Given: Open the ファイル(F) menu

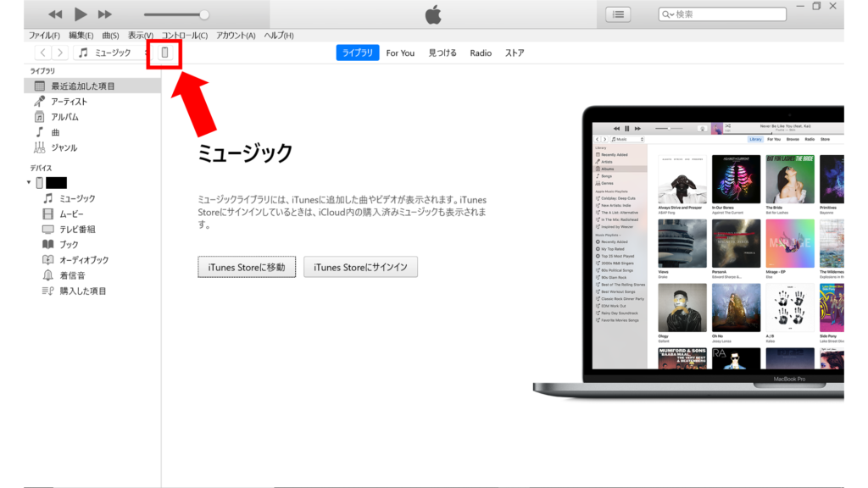Looking at the screenshot, I should [x=44, y=36].
